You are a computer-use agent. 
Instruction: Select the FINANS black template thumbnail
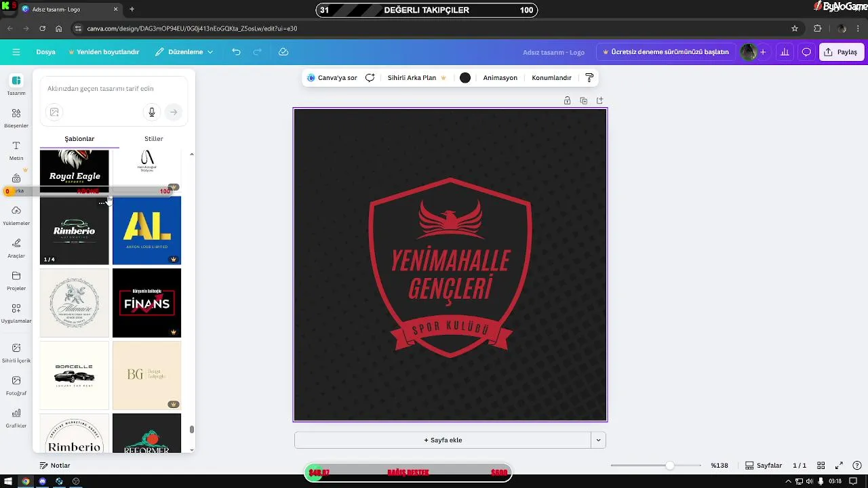tap(146, 303)
